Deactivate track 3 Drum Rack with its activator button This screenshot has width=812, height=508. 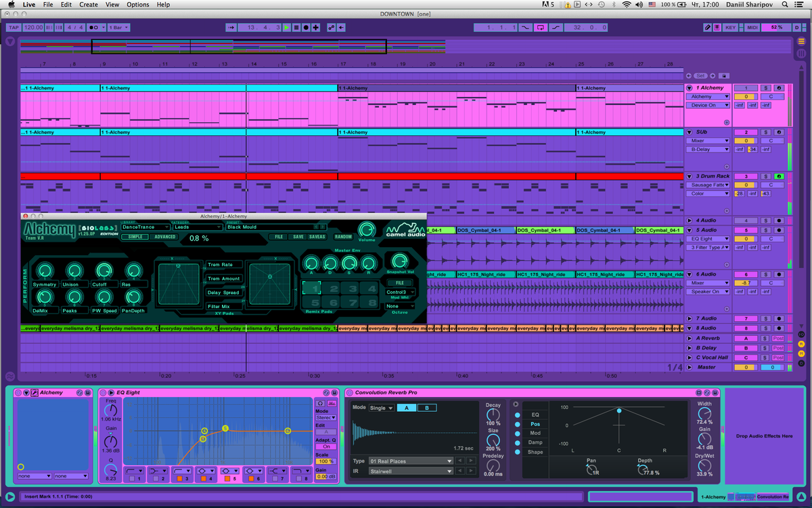pyautogui.click(x=778, y=176)
